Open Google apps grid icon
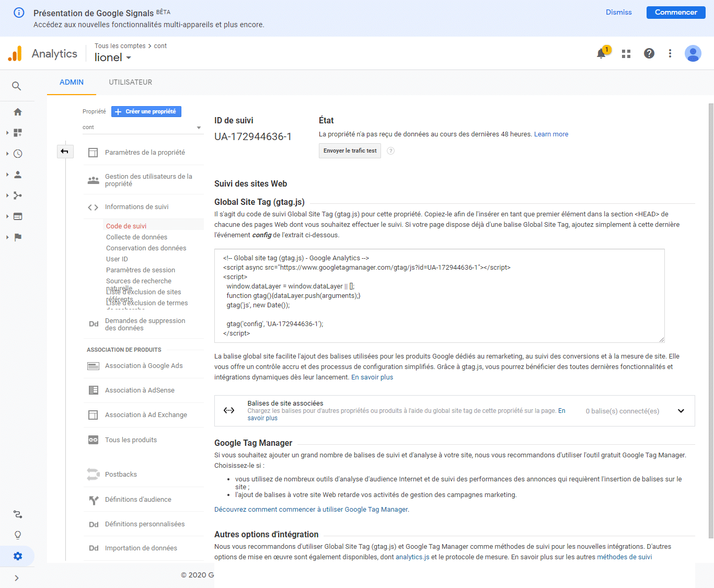The width and height of the screenshot is (714, 588). click(626, 53)
